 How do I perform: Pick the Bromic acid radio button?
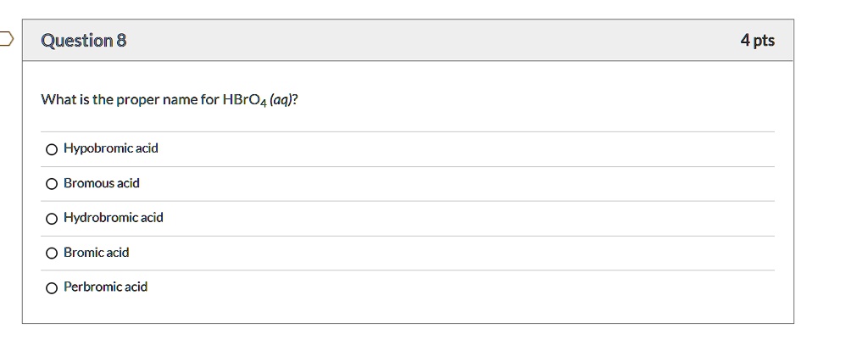[53, 253]
